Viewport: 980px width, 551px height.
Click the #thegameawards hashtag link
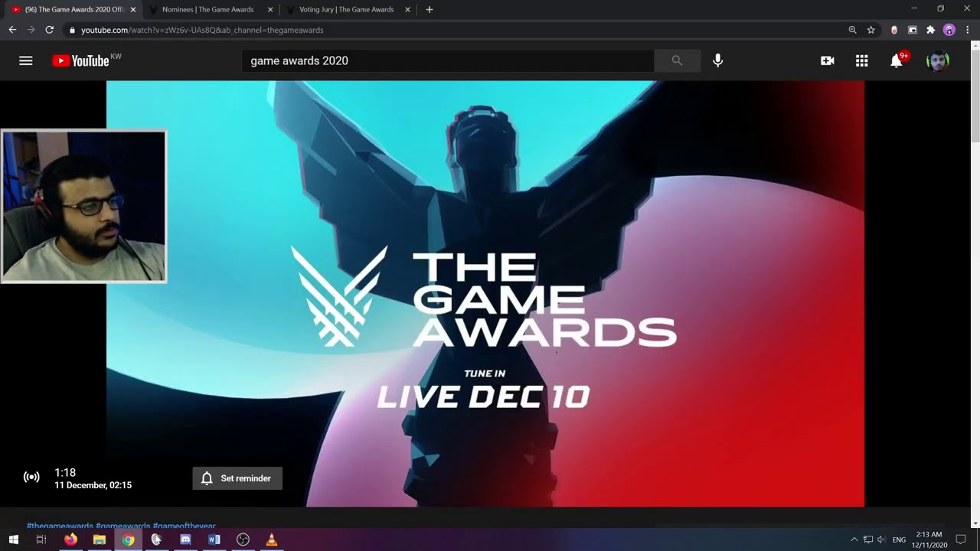pos(60,527)
